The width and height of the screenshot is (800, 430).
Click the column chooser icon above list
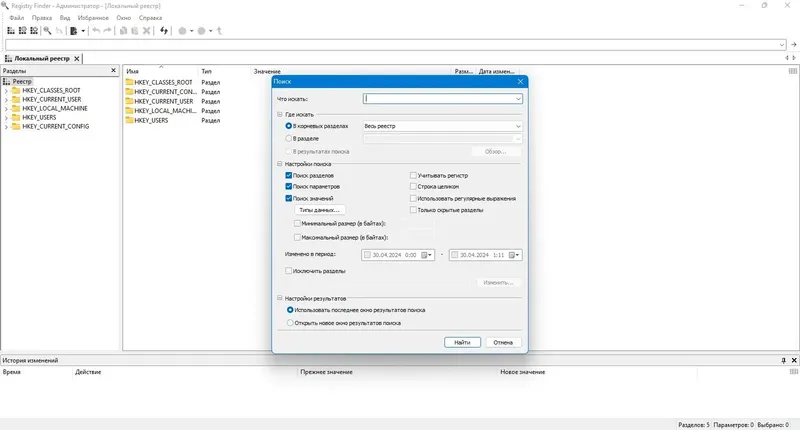pos(793,71)
